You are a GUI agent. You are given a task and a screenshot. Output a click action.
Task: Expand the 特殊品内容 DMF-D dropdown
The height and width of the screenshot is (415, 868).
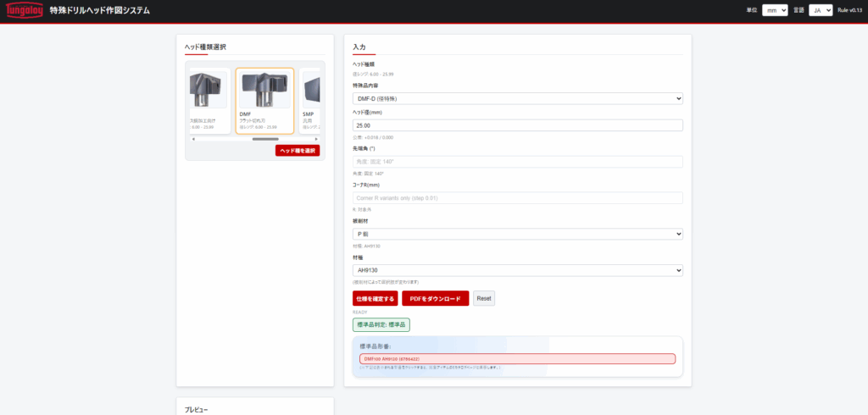tap(517, 98)
